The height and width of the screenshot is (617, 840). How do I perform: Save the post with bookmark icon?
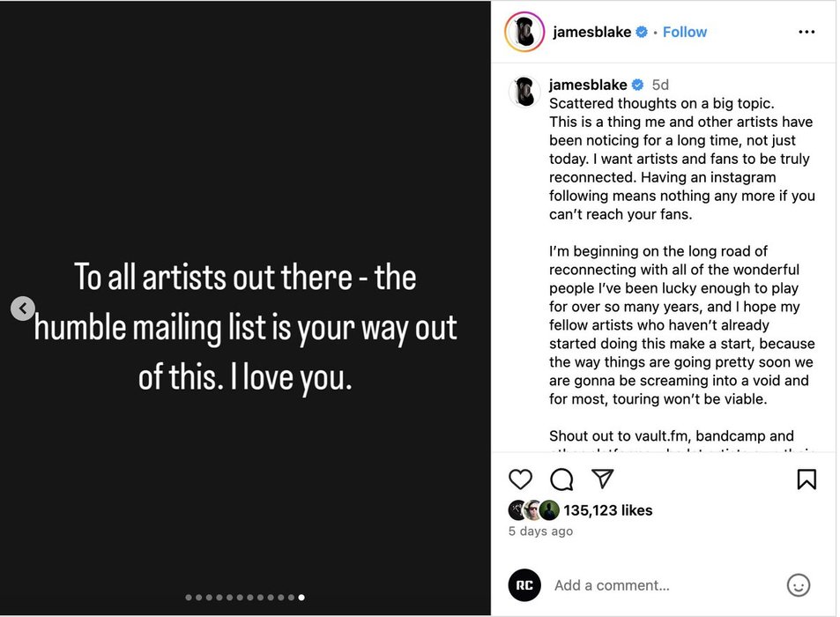(x=807, y=479)
